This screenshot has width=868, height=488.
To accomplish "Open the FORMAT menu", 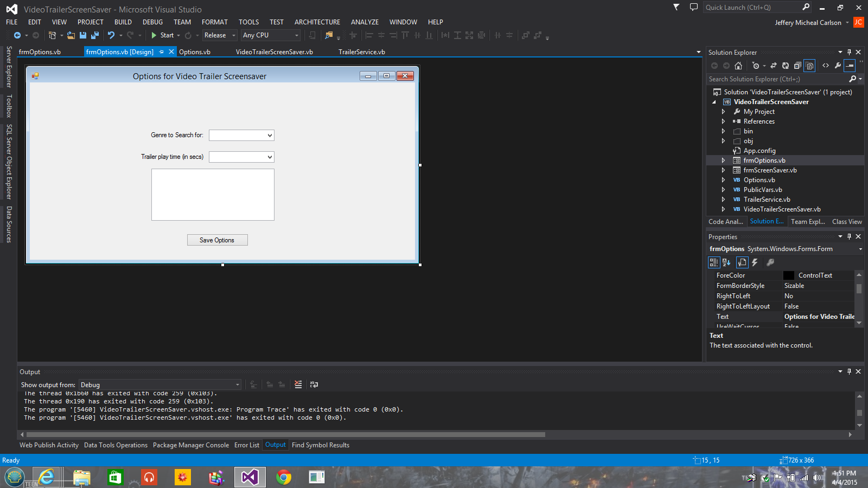I will pyautogui.click(x=215, y=22).
